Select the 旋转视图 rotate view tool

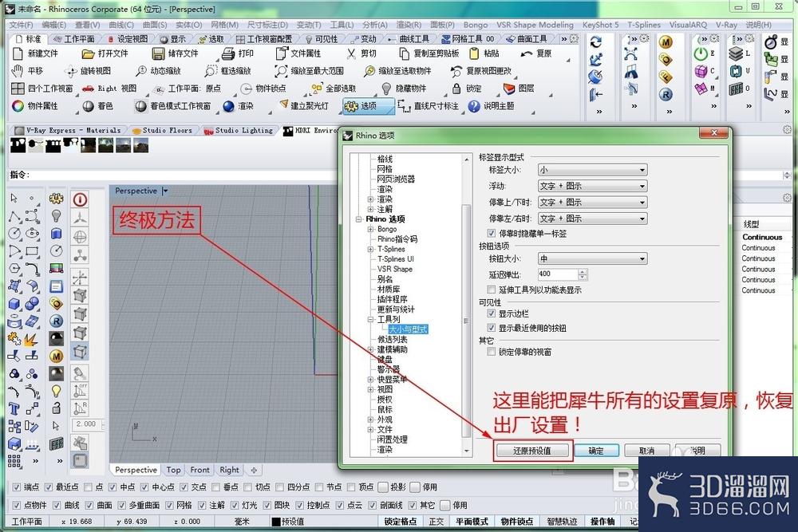tap(71, 71)
